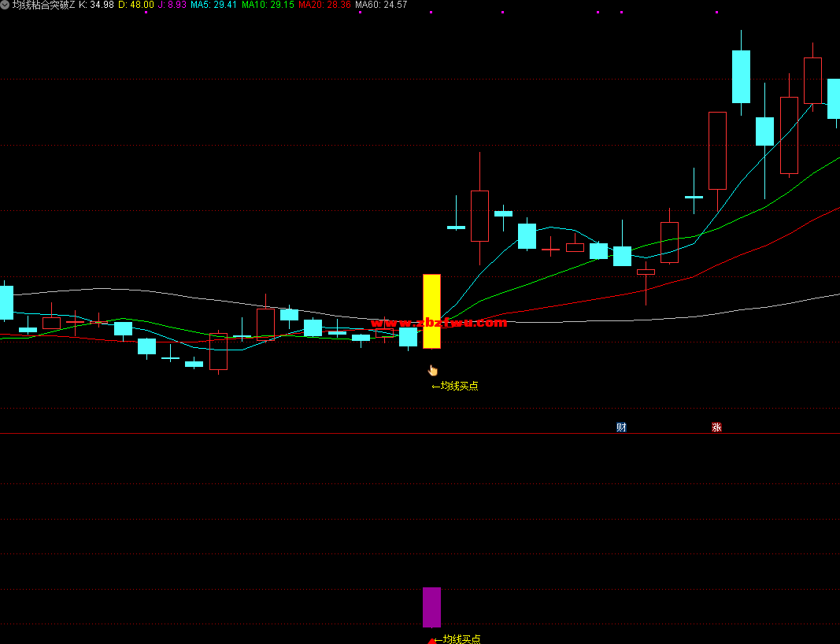Click the pointing hand buy signal icon

pos(432,370)
